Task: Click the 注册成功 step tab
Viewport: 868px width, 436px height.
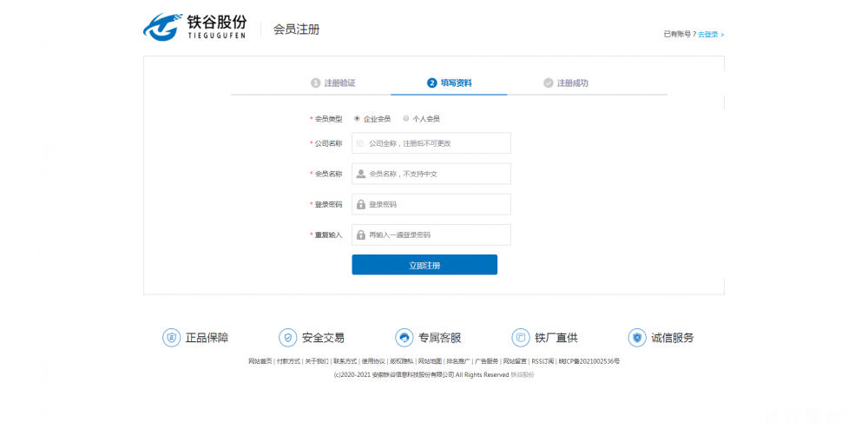Action: point(566,83)
